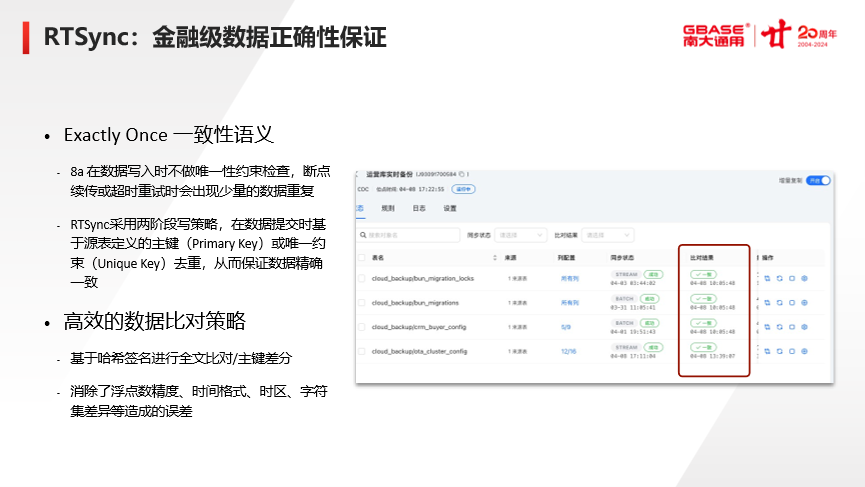Image resolution: width=865 pixels, height=487 pixels.
Task: Click the cloud_backup/ota_cluster_config table name
Action: (x=419, y=351)
